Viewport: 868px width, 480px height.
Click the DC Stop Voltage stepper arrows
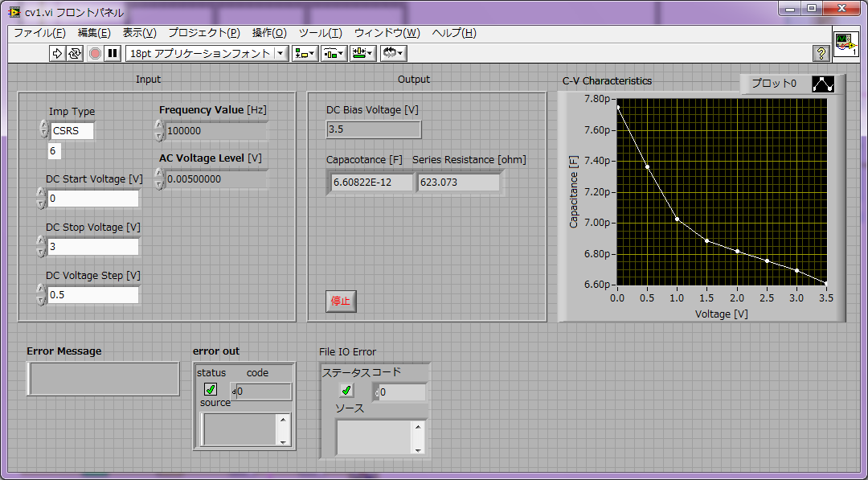point(41,246)
